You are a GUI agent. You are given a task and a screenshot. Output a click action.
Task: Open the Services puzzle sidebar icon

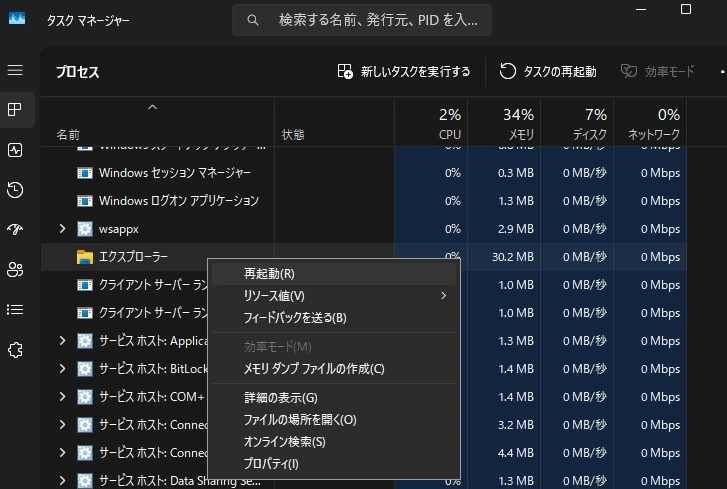pyautogui.click(x=15, y=350)
